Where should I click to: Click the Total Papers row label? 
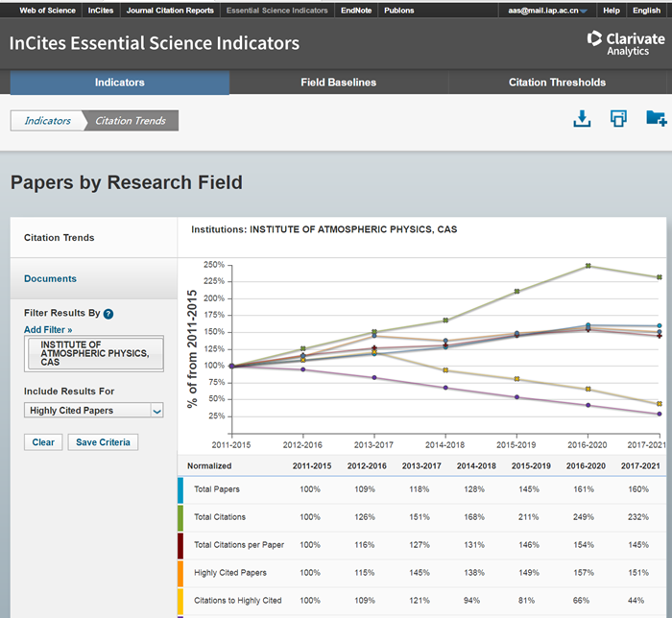tap(216, 489)
